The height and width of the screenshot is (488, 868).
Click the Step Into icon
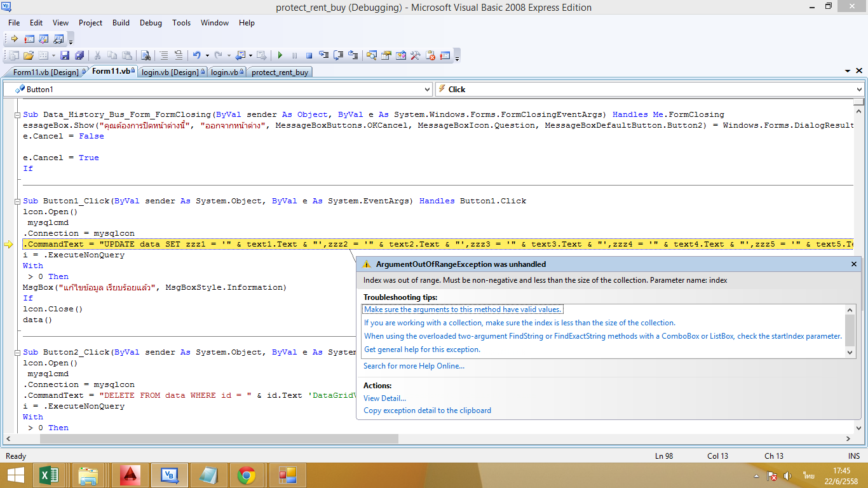(324, 56)
